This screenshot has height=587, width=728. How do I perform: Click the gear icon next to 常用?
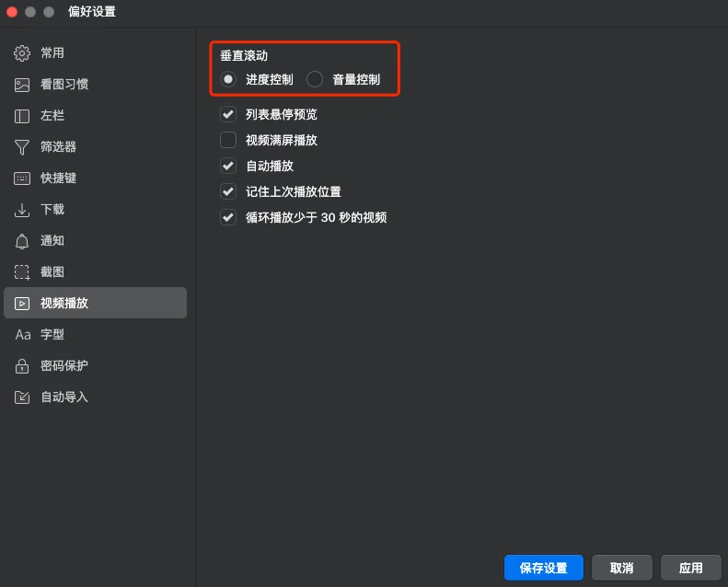point(22,53)
